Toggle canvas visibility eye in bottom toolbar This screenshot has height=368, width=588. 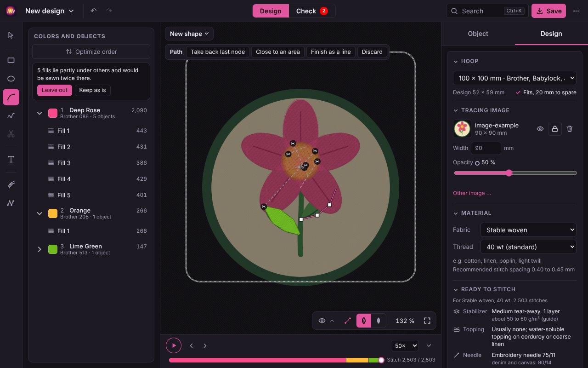[322, 321]
